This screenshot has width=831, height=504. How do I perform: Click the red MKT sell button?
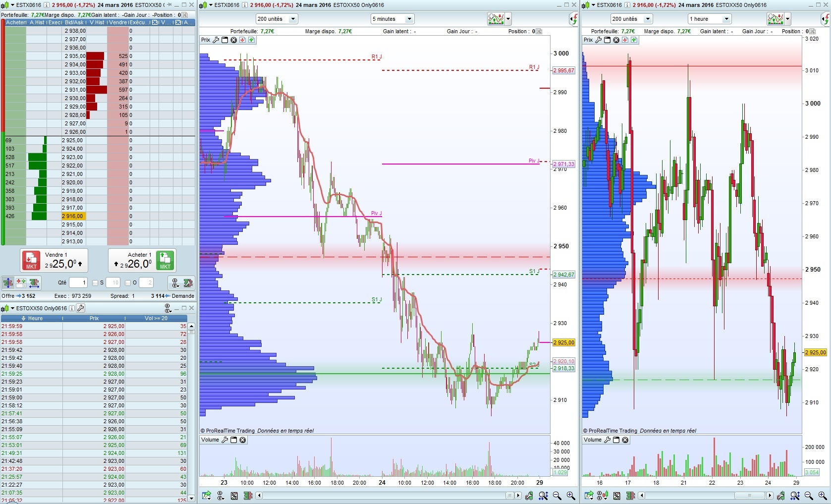31,260
